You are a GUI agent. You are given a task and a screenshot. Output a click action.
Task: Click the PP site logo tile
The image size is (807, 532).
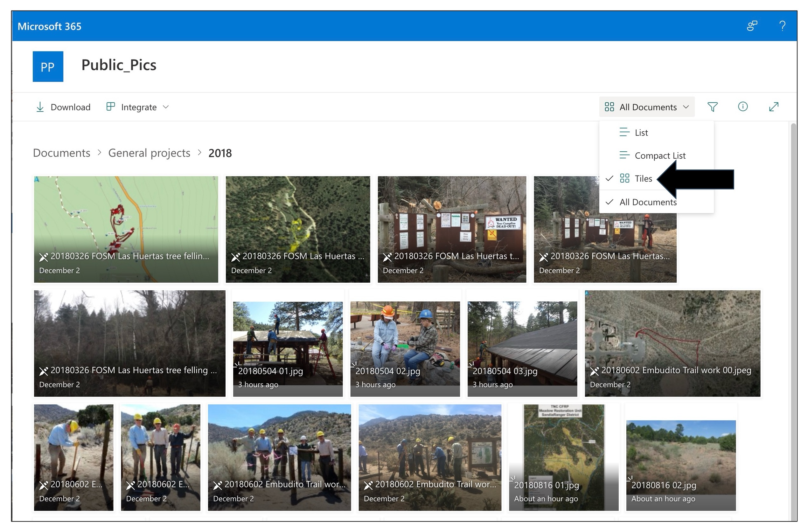(48, 67)
